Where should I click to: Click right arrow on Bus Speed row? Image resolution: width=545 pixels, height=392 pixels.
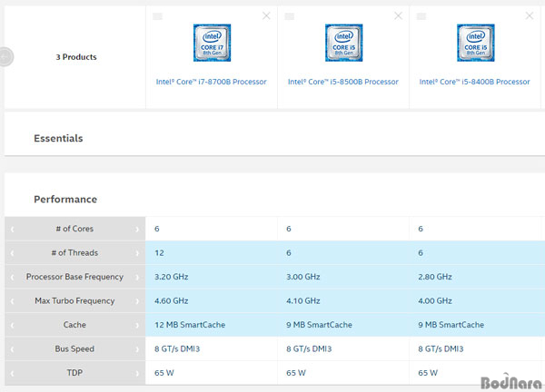pos(137,349)
